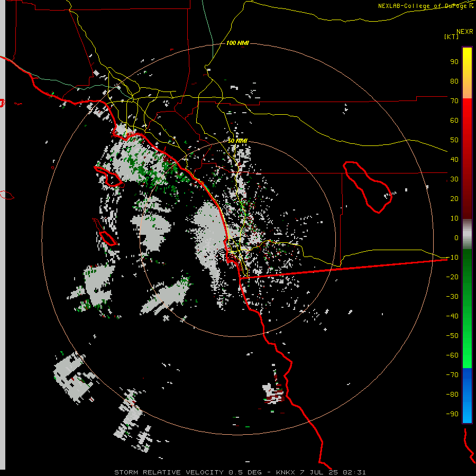Click the 70 value on the velocity scale
Screen dimensions: 476x476
[454, 101]
